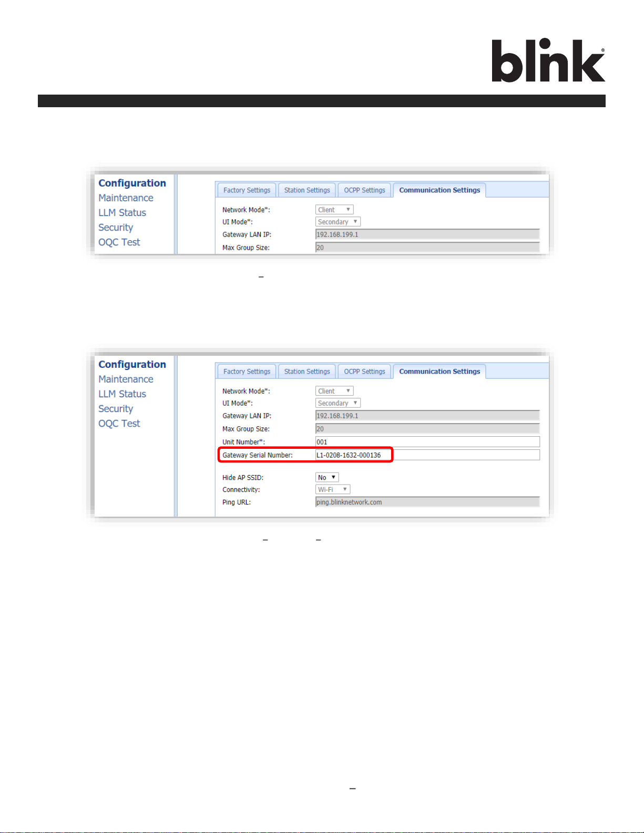This screenshot has width=644, height=833.
Task: Open Network Mode dropdown in lower screenshot
Action: point(334,391)
